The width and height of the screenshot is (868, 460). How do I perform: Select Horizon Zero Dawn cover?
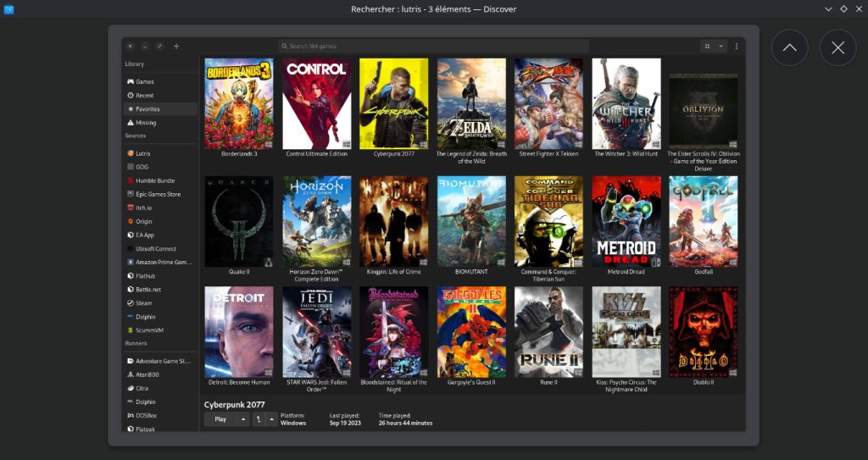[x=317, y=221]
